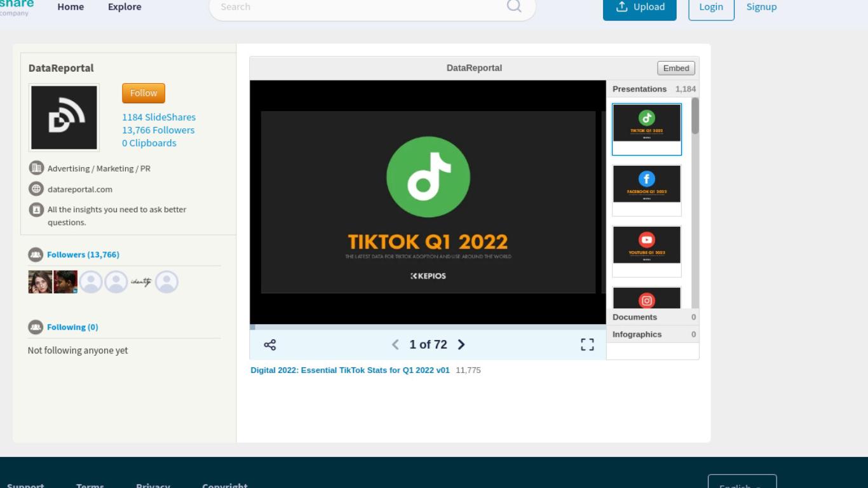Click the industry icon beside Advertising / Marketing / PR

point(36,168)
